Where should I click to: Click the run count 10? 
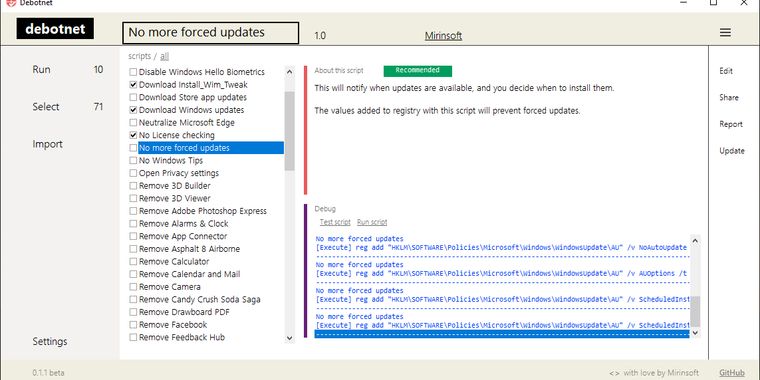click(x=98, y=69)
